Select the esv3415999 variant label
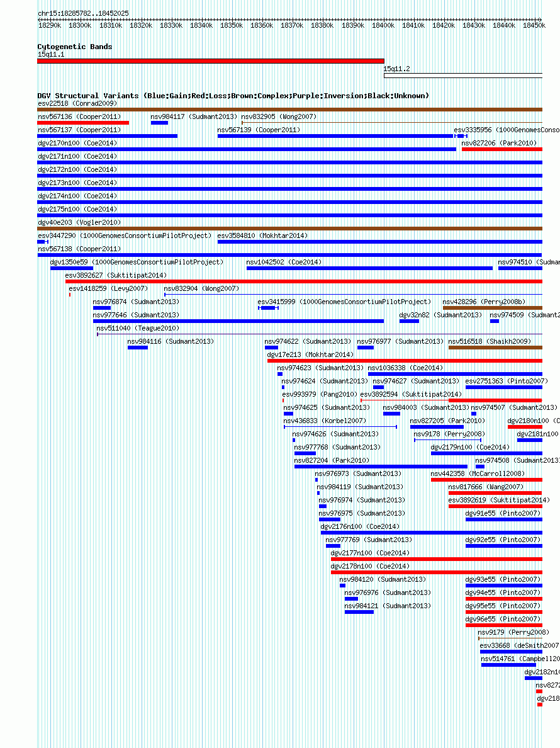This screenshot has width=560, height=748. (x=344, y=302)
